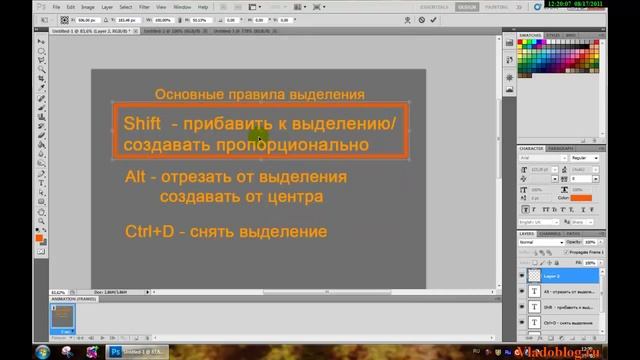Open the font family dropdown
Screen dimensions: 640x360
564,158
